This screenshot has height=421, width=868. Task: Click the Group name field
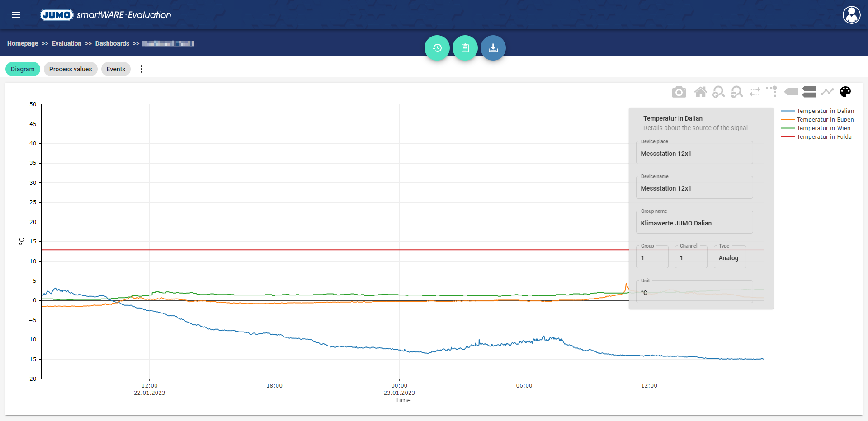[694, 223]
